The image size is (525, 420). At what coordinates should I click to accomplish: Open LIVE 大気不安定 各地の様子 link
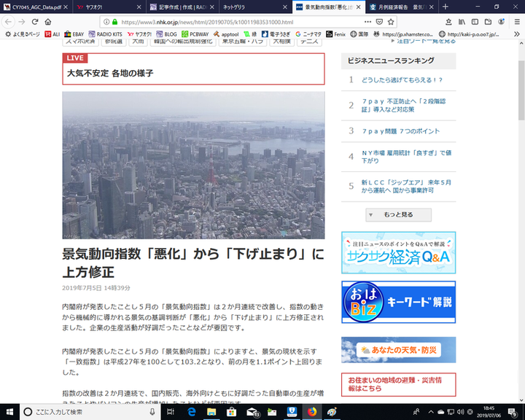coord(193,69)
